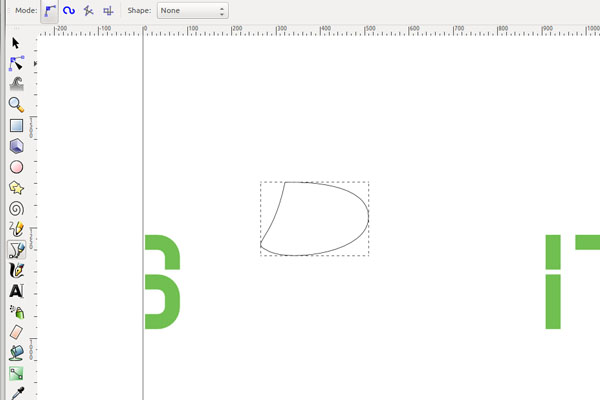
Task: Select the Eraser tool
Action: click(x=16, y=332)
